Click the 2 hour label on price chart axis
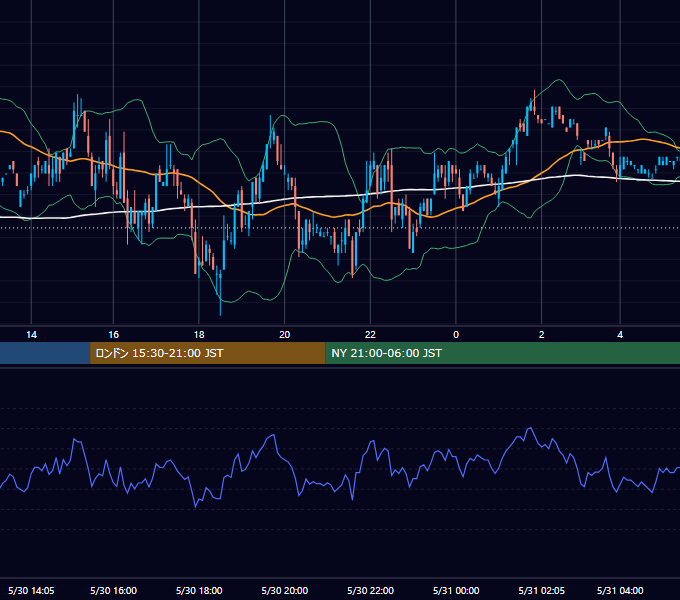680x600 pixels. [x=541, y=335]
